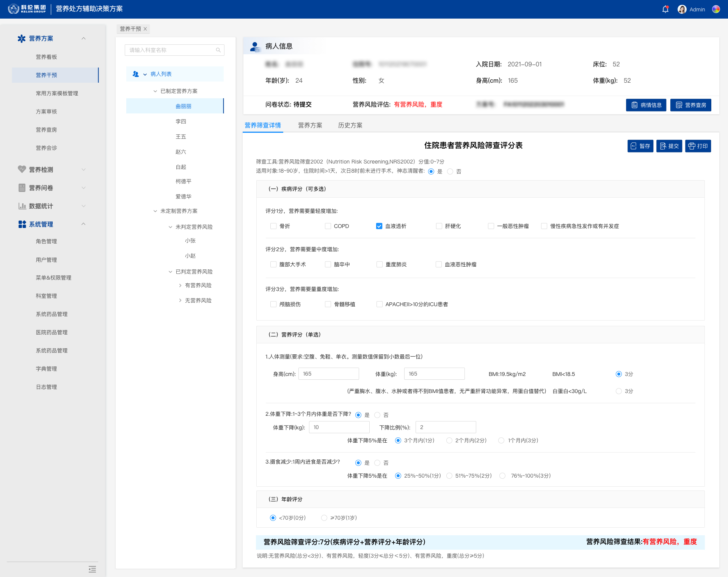
Task: Click the notification bell icon
Action: [x=665, y=9]
